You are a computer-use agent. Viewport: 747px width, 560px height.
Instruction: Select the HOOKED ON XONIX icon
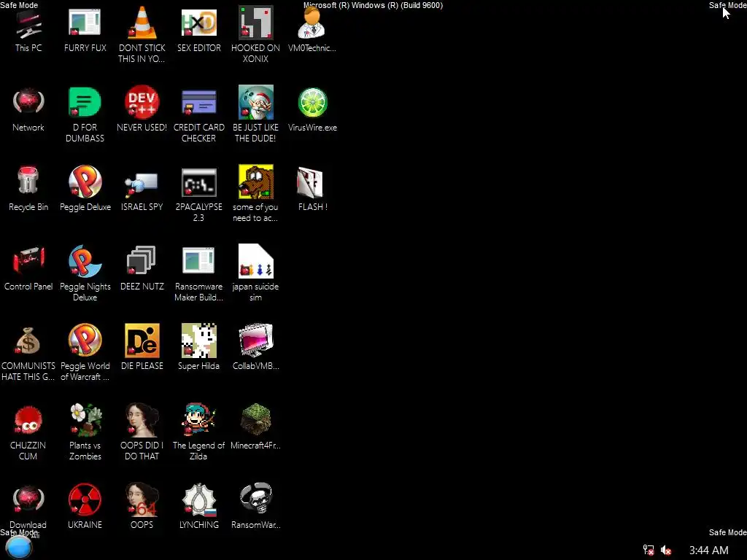[255, 23]
